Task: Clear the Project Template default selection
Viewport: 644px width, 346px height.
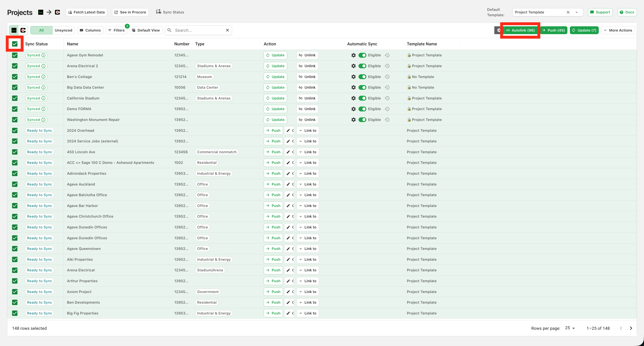Action: tap(568, 12)
